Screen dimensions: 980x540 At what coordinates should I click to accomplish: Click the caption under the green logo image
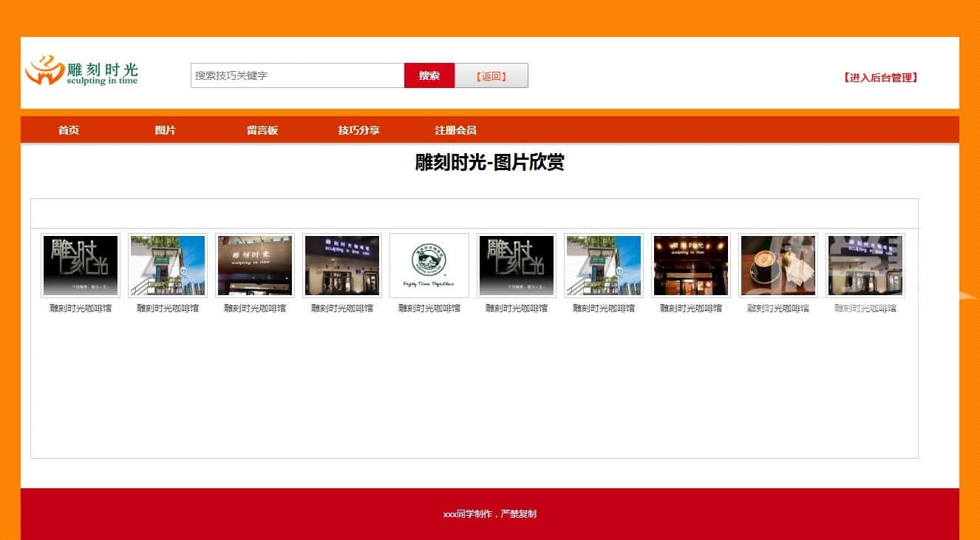[x=429, y=308]
